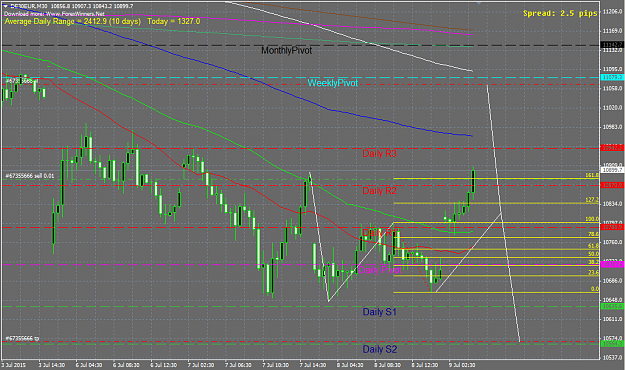
Task: Open the chart menu triangle beside DE30EUR,M30
Action: click(5, 6)
